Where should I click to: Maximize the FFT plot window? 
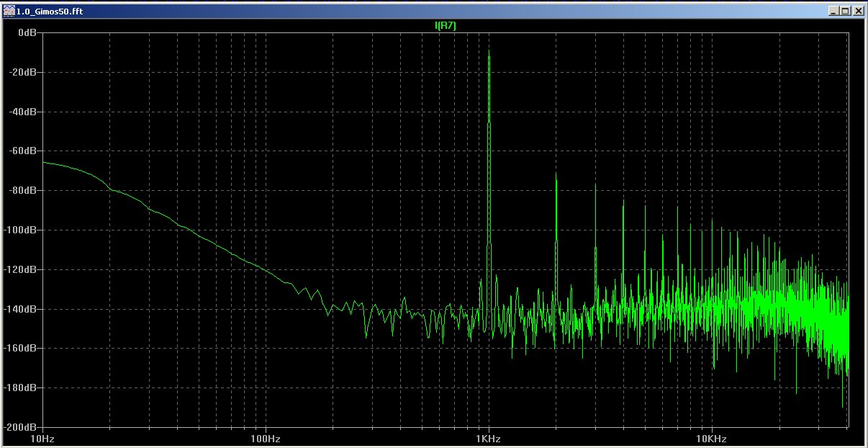tap(845, 12)
